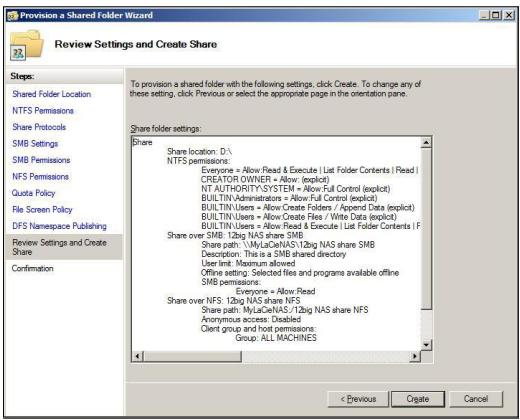The width and height of the screenshot is (520, 420).
Task: Cancel the shared folder wizard
Action: click(x=476, y=399)
